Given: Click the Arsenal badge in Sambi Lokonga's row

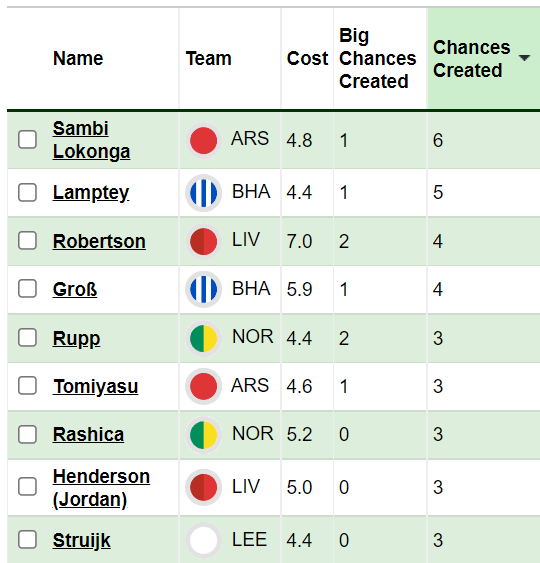Looking at the screenshot, I should pos(203,140).
